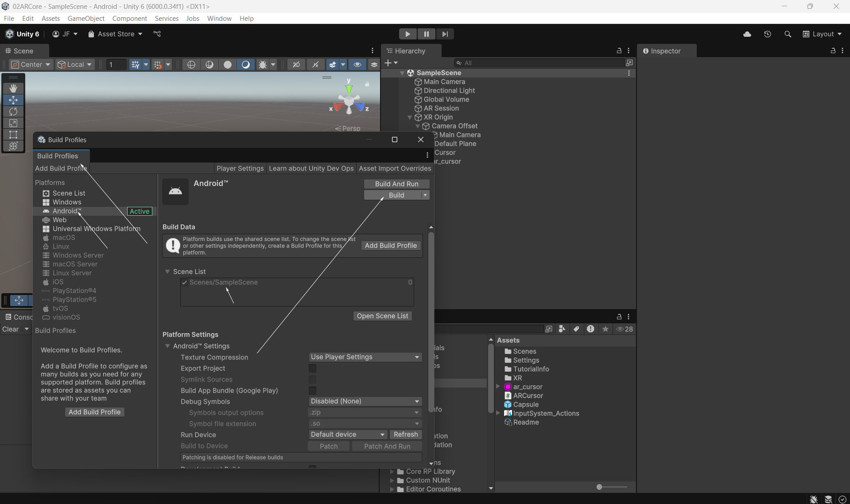Click the Play button
Screen dimensions: 850x504
[x=408, y=34]
